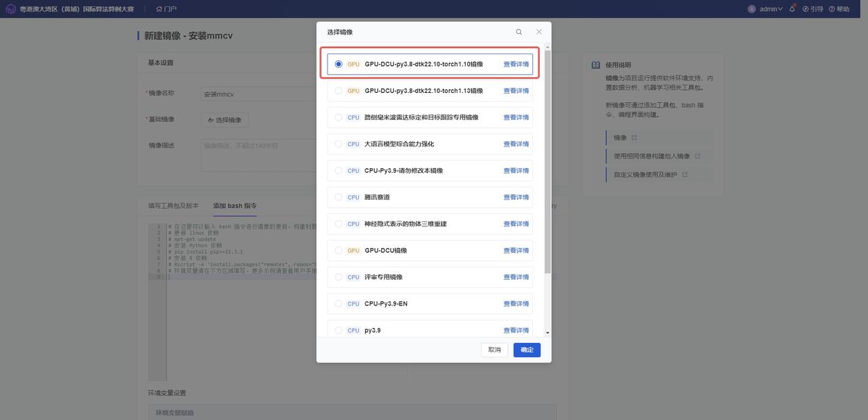Click the search magnifier in the 选择镜像 dialog
This screenshot has width=868, height=420.
point(519,31)
